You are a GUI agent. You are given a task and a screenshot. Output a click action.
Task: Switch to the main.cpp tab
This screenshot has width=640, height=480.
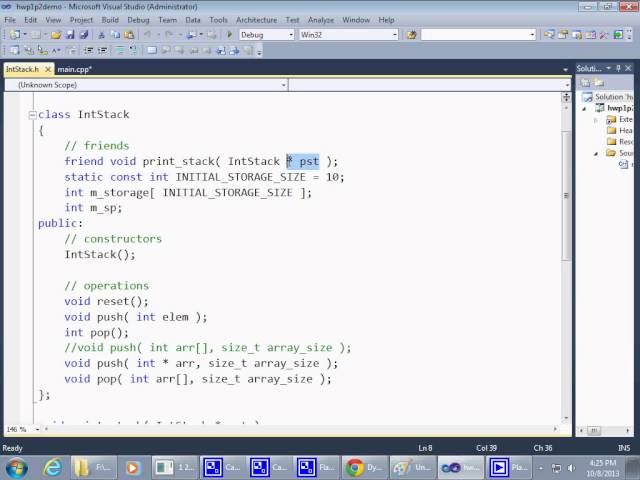coord(74,69)
